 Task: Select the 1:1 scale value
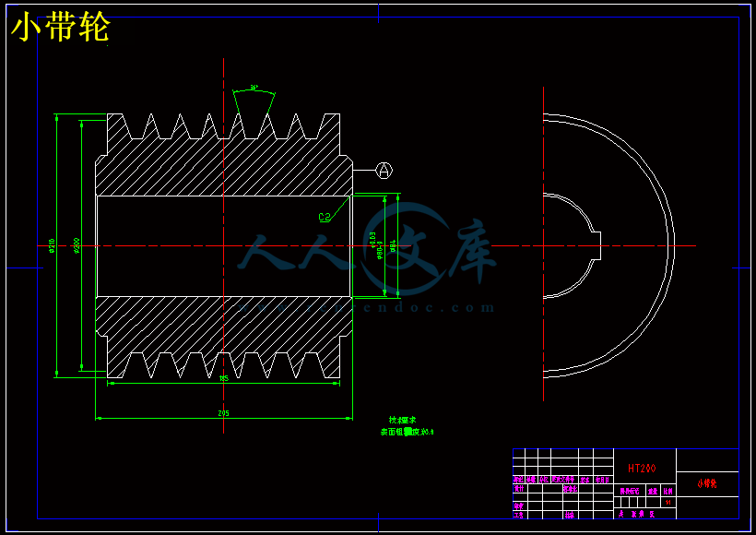click(x=667, y=502)
